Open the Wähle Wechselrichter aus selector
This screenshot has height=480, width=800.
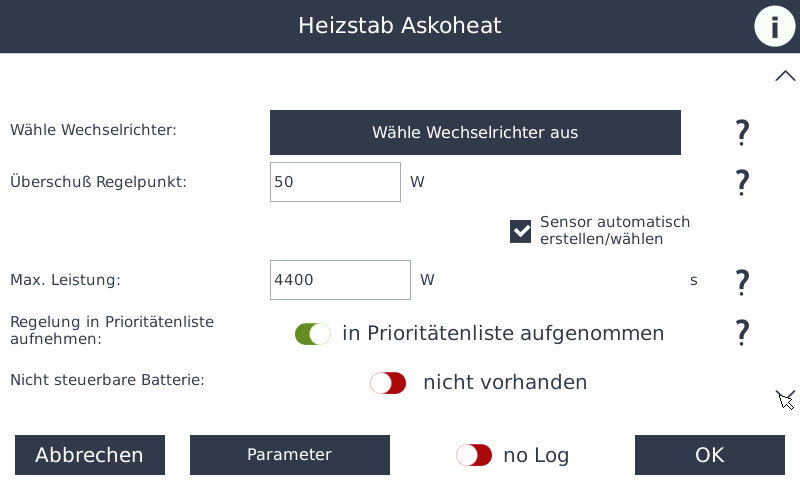pyautogui.click(x=475, y=132)
